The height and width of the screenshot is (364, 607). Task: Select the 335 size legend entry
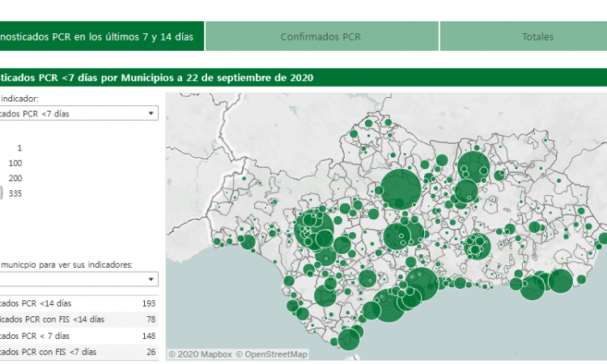coord(15,193)
